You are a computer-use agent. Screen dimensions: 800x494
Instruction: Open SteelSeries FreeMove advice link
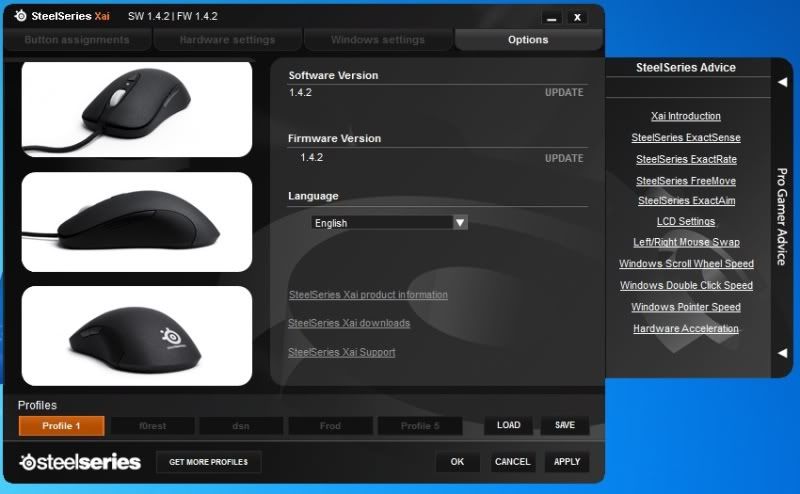[686, 181]
